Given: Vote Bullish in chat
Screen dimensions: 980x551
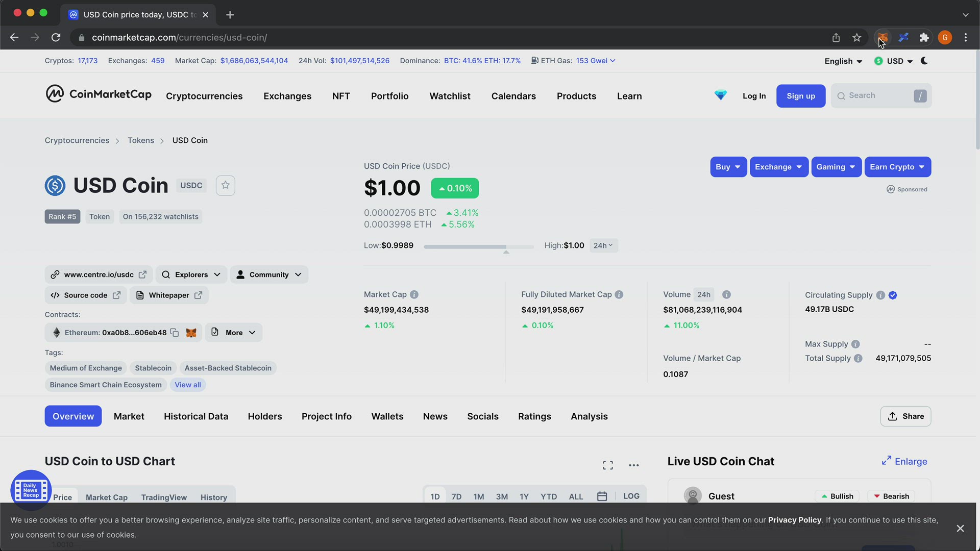Looking at the screenshot, I should 837,496.
